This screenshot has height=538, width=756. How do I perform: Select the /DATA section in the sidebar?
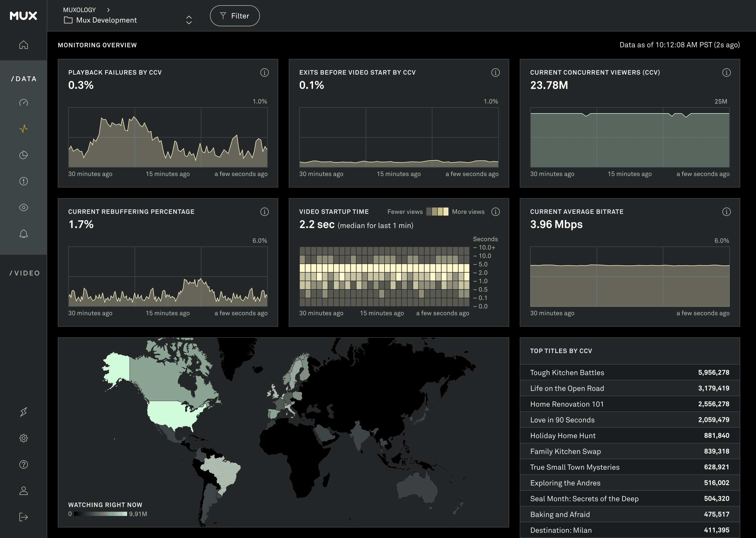pyautogui.click(x=24, y=79)
